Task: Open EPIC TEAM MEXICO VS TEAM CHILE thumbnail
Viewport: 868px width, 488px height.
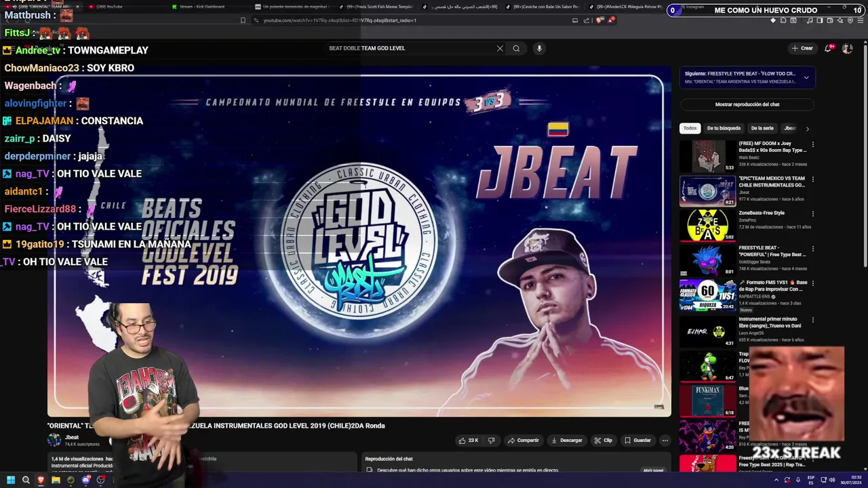Action: (708, 190)
